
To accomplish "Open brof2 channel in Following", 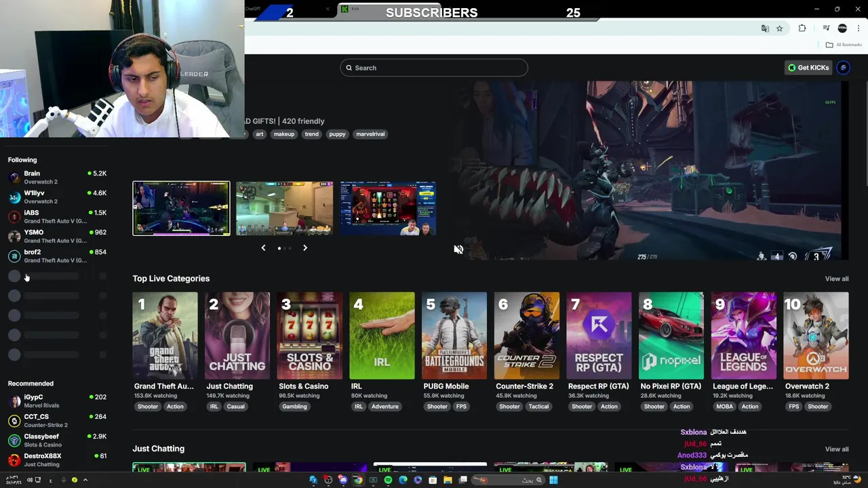I will [x=57, y=256].
